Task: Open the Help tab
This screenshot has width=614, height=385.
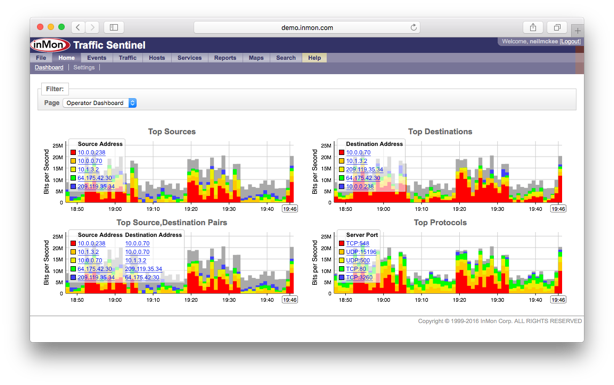Action: pos(314,58)
